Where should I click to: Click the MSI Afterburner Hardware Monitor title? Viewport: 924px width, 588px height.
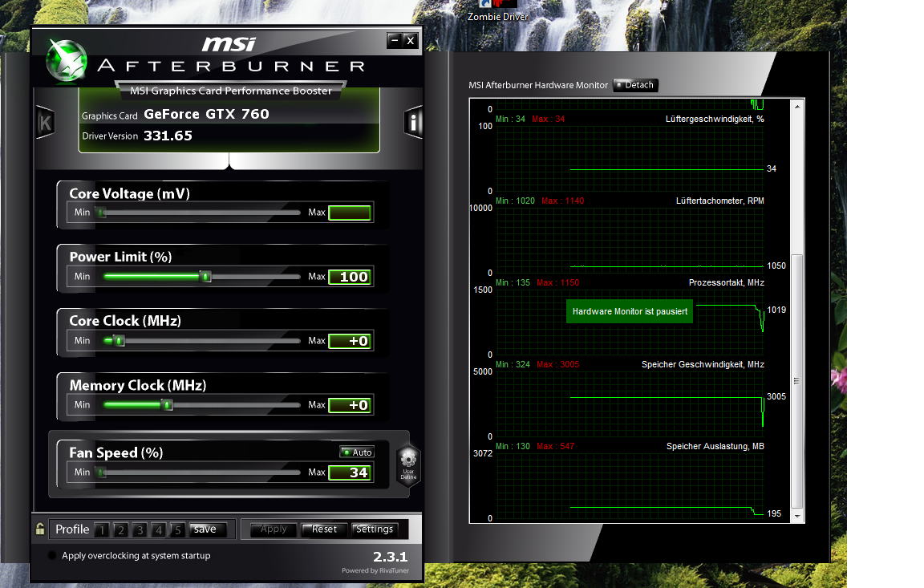click(x=538, y=85)
